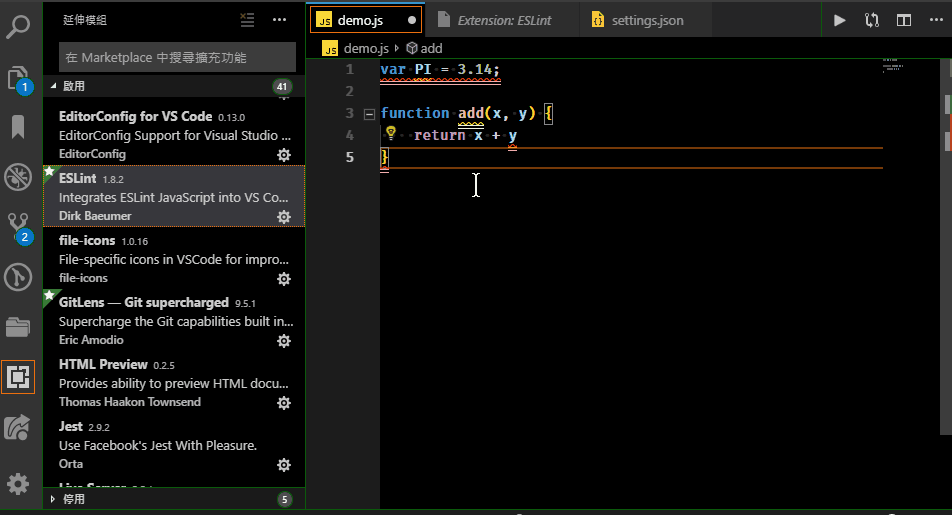The image size is (952, 515).
Task: Switch to the demo.js tab
Action: pos(366,20)
